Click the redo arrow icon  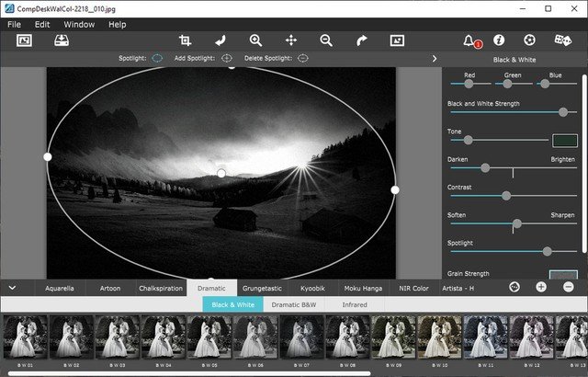click(x=361, y=40)
